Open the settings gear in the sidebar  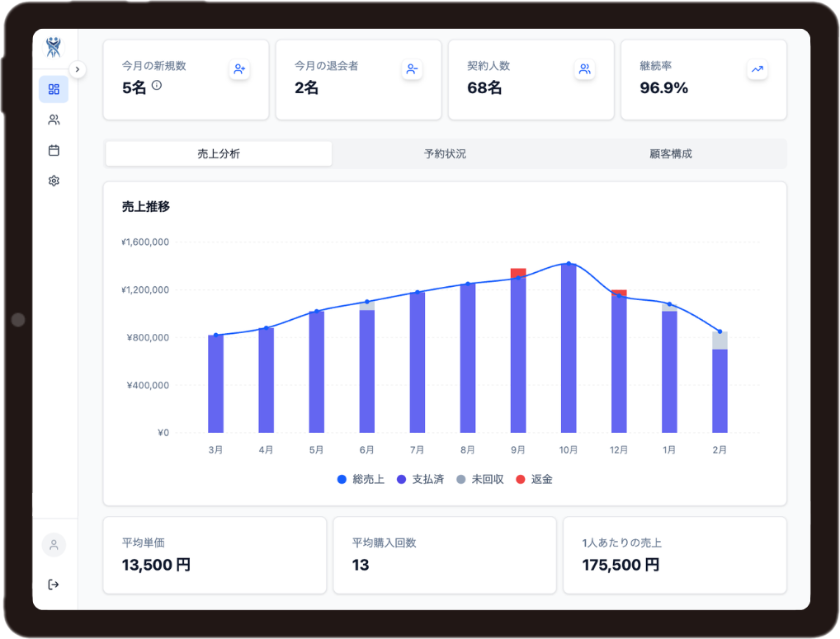54,180
